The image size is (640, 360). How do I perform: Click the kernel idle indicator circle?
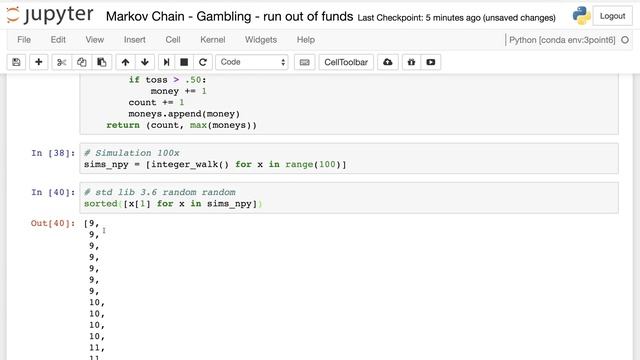click(625, 40)
